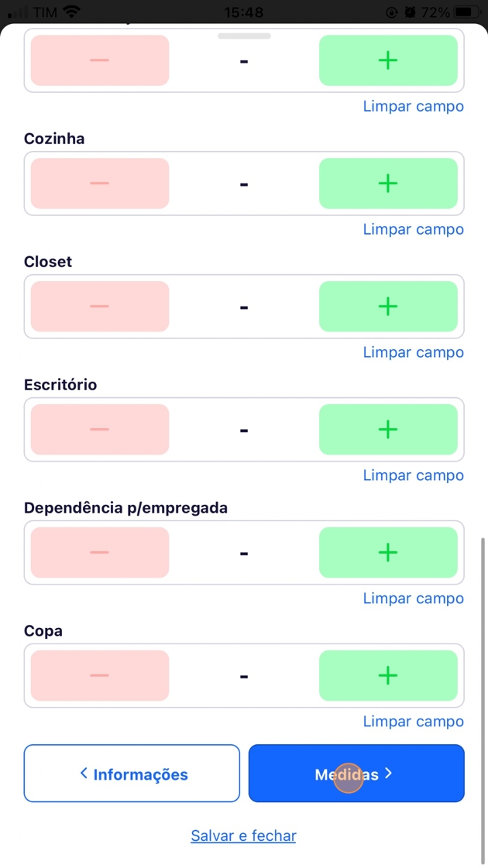
Task: Clear the Dependência p/empregada field
Action: [x=413, y=599]
